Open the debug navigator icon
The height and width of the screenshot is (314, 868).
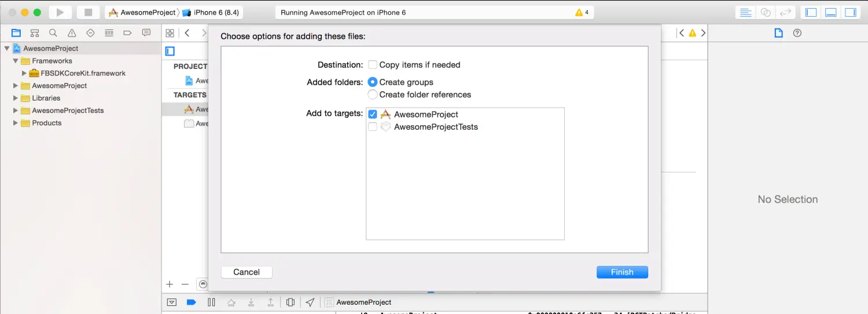(x=109, y=33)
